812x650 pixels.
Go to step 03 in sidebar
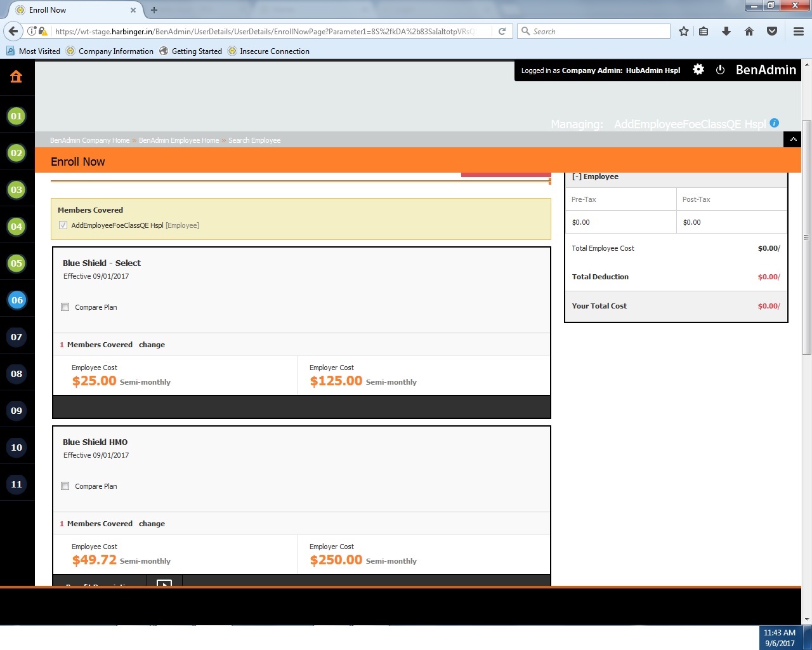(16, 190)
